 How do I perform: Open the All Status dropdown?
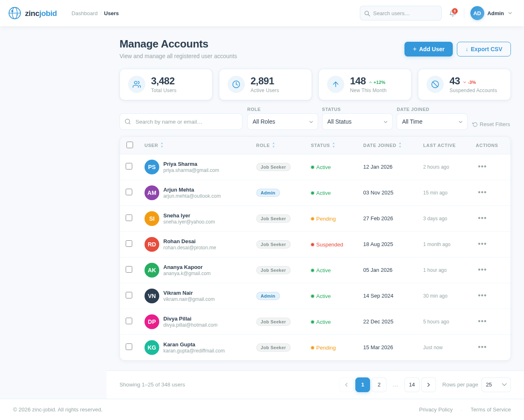tap(357, 122)
